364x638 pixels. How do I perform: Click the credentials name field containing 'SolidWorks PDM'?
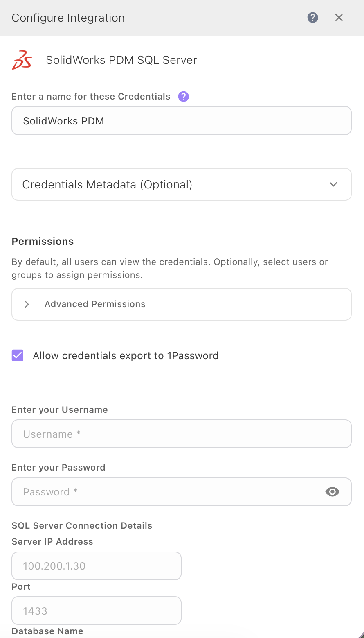click(181, 121)
